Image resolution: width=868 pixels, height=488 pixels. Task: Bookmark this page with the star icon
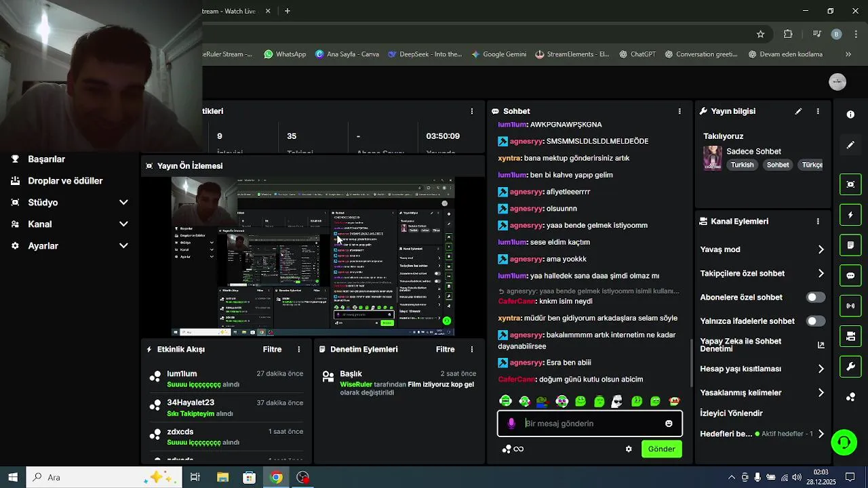tap(760, 34)
